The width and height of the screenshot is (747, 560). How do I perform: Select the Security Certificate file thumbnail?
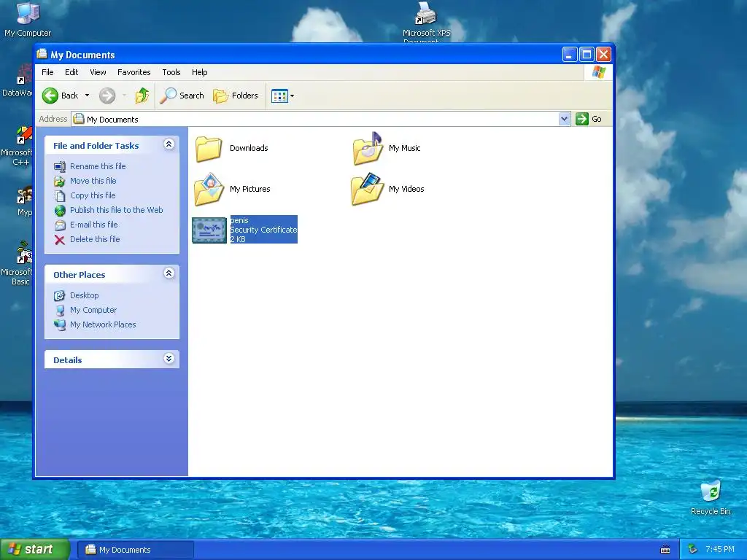pos(209,230)
